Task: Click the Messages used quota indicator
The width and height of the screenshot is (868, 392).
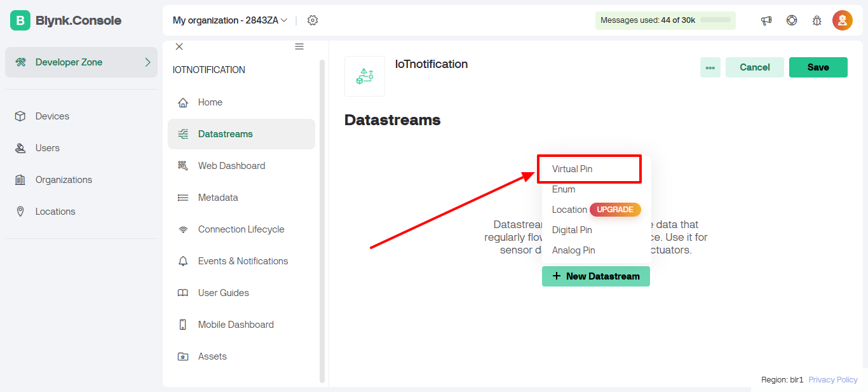Action: tap(665, 20)
